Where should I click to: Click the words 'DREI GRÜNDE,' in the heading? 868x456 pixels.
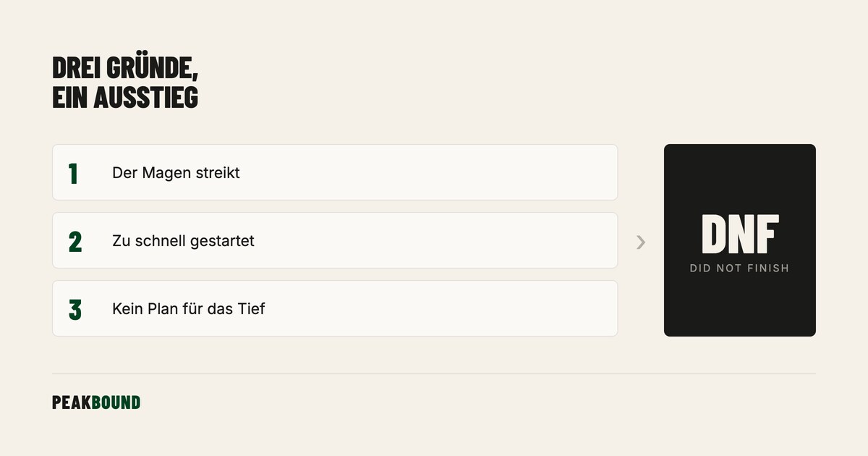coord(125,68)
